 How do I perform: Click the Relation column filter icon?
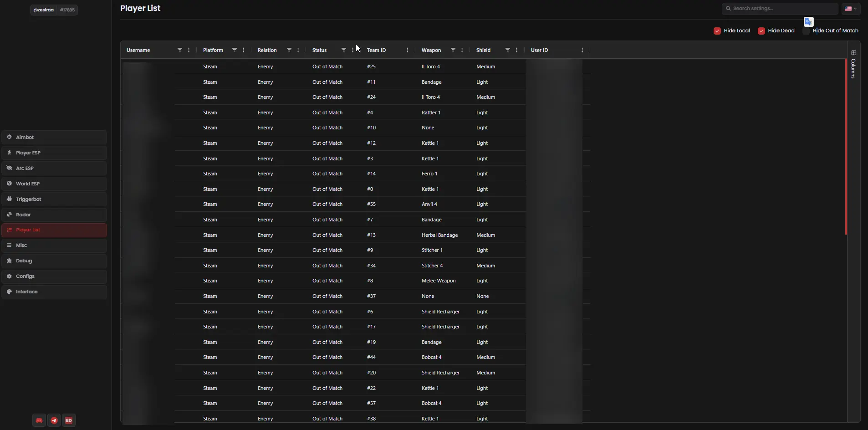tap(289, 50)
